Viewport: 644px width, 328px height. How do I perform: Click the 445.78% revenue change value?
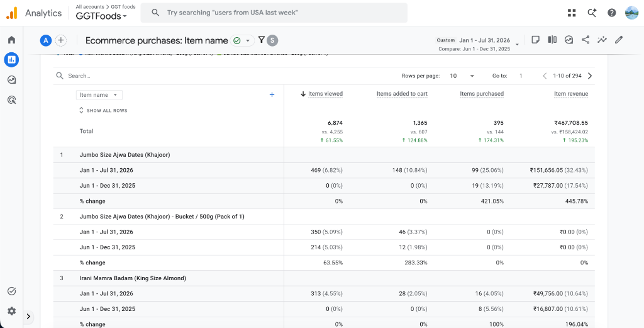[x=576, y=201]
